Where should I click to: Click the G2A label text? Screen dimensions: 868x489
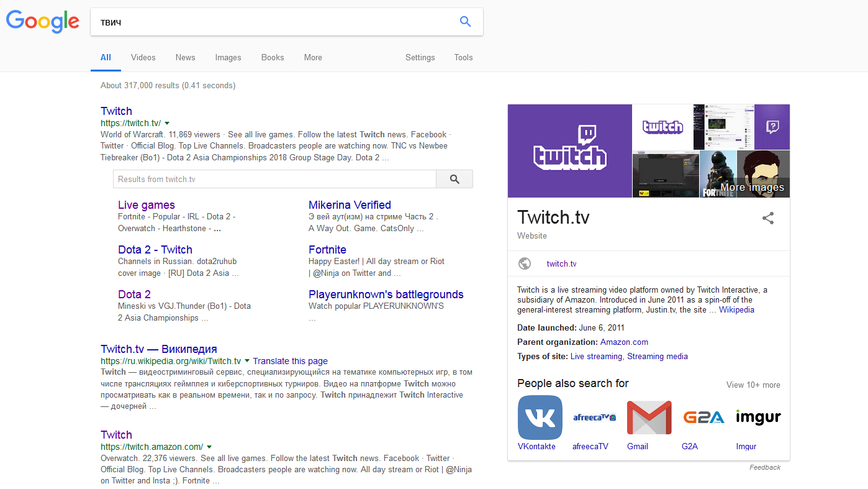690,446
